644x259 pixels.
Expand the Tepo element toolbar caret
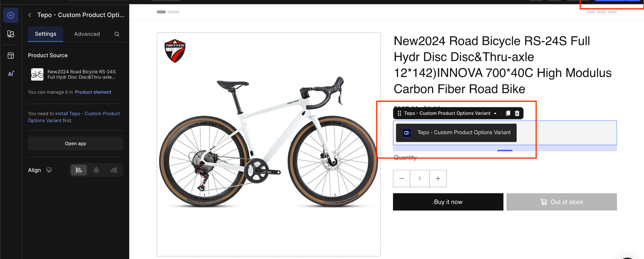tap(495, 113)
